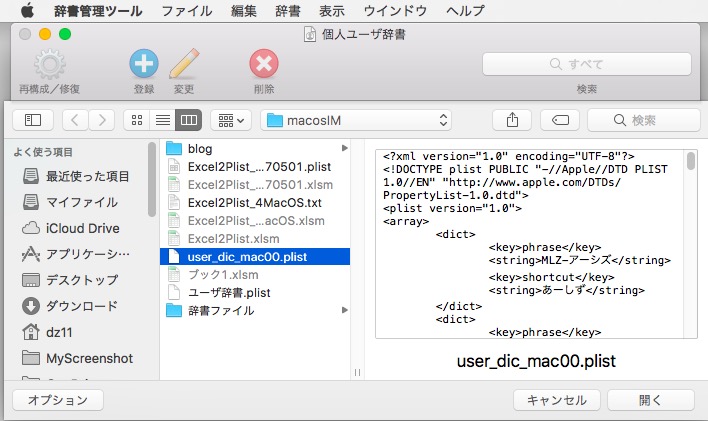Click the 再構成/修復 gear icon

[x=50, y=64]
